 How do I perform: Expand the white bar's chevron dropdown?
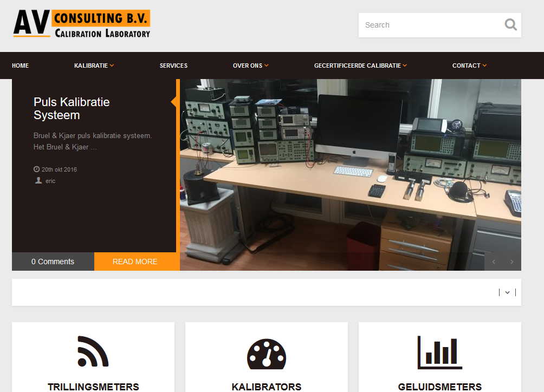(507, 292)
